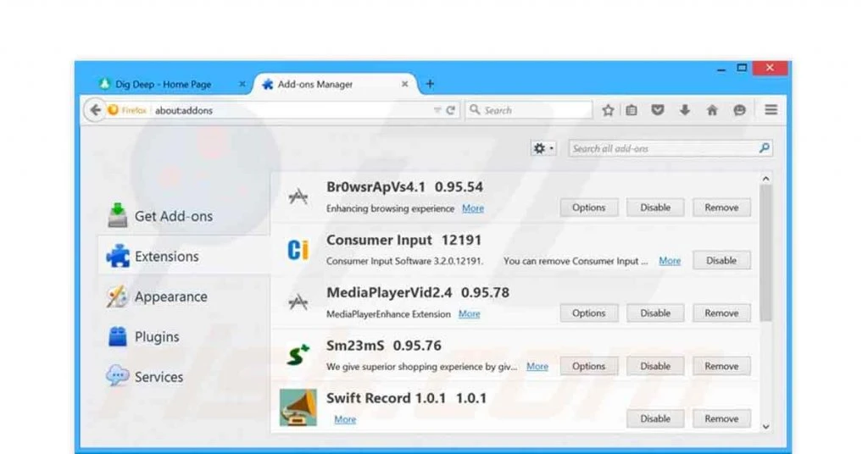Minimize the Firefox window
This screenshot has height=454, width=868.
(721, 69)
